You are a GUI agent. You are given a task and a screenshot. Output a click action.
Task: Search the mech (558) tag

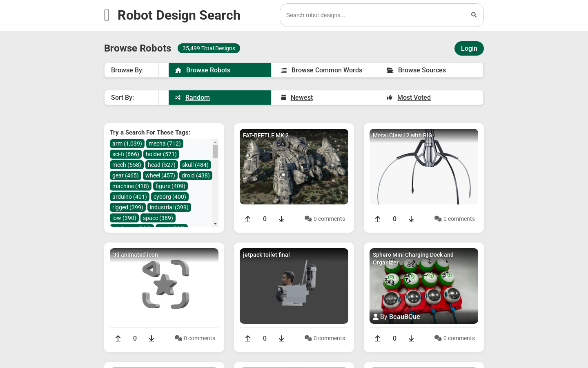(127, 165)
